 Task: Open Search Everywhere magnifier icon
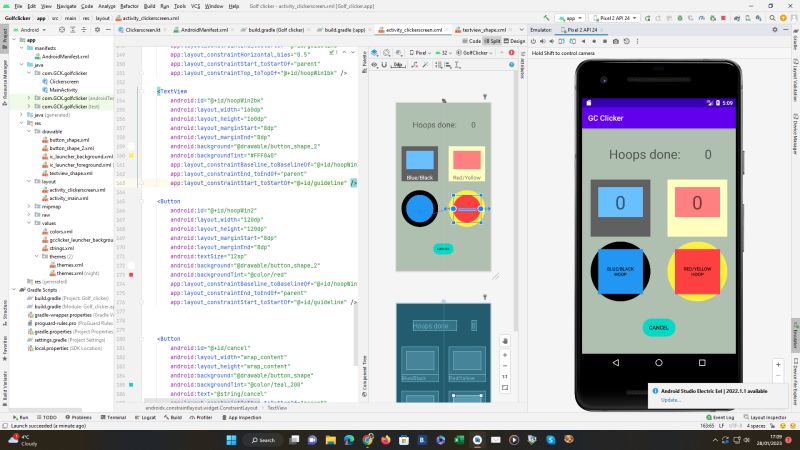click(772, 18)
